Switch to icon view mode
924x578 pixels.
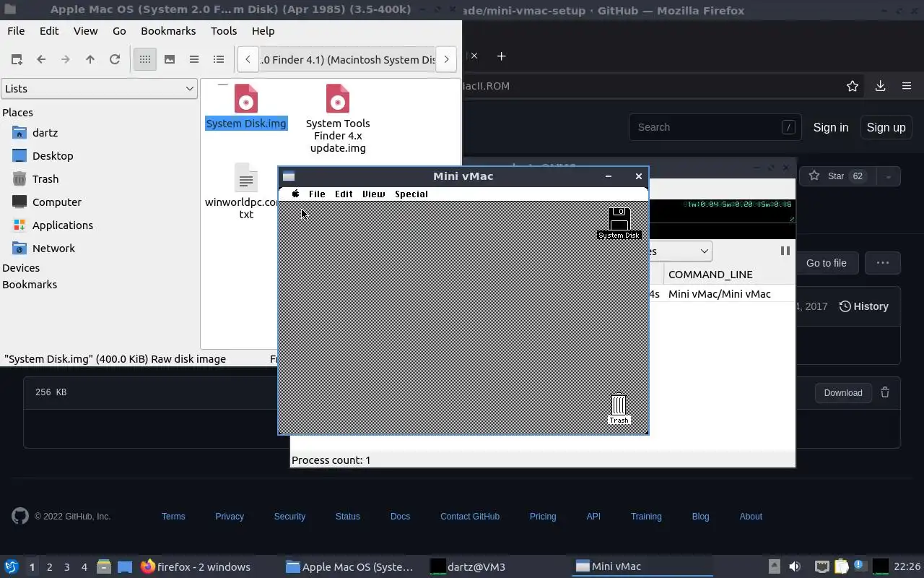point(145,59)
